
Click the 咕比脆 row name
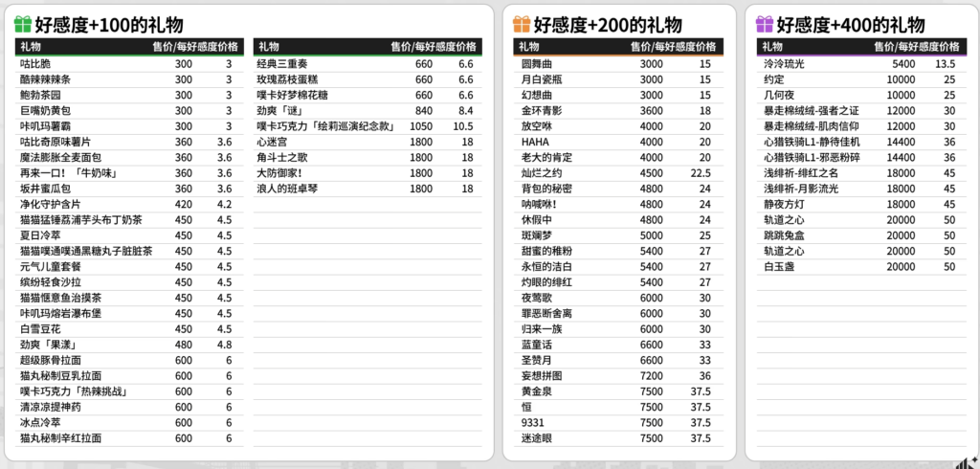point(35,64)
